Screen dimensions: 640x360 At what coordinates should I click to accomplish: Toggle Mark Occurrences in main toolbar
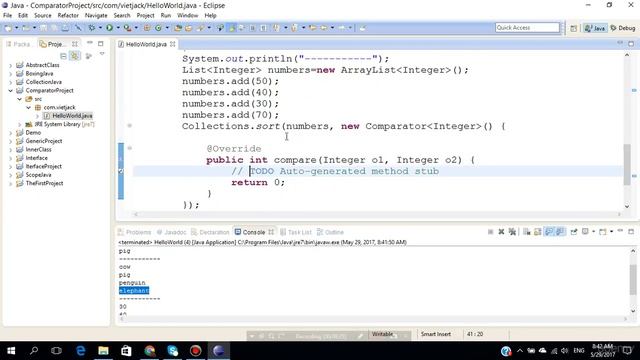pyautogui.click(x=232, y=28)
